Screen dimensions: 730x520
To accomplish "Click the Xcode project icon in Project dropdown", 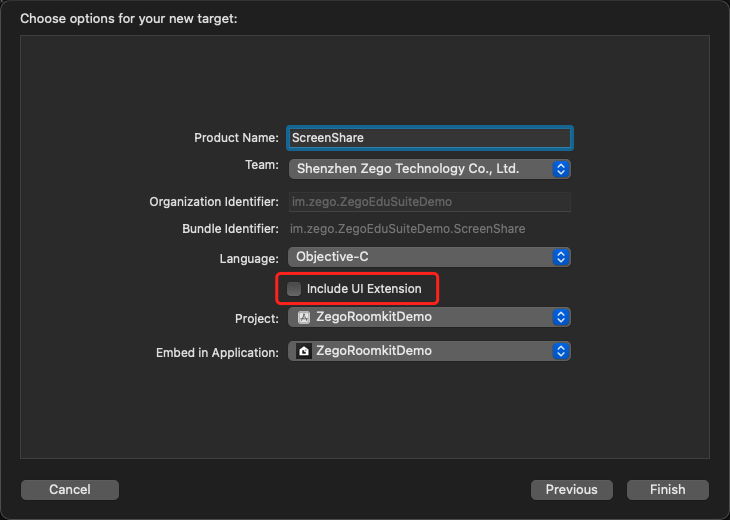I will [304, 318].
